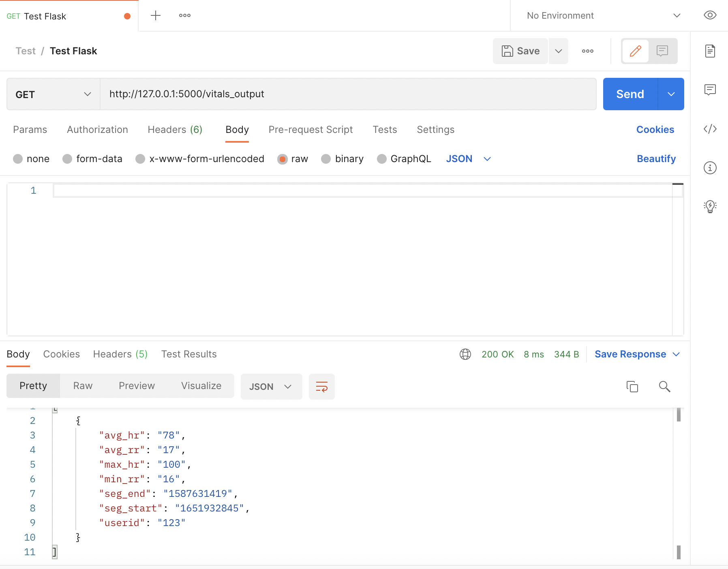The width and height of the screenshot is (728, 569).
Task: Switch to comment mode icon beside pencil
Action: (x=662, y=51)
